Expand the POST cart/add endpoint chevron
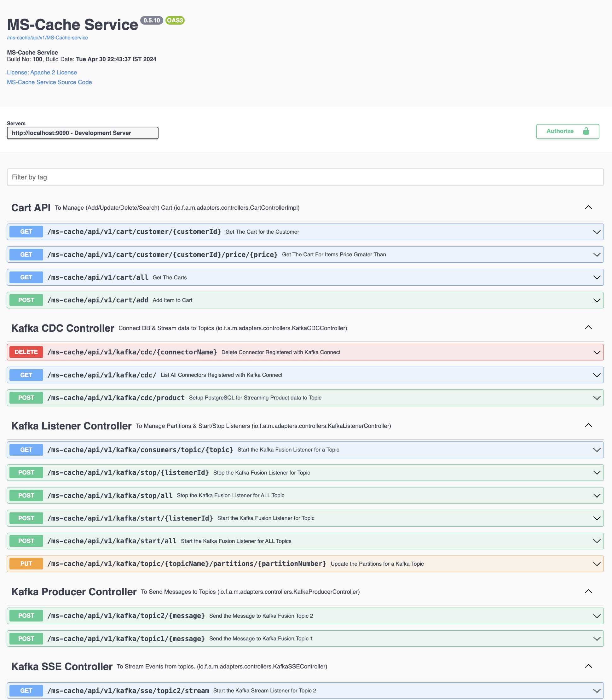 pyautogui.click(x=596, y=300)
